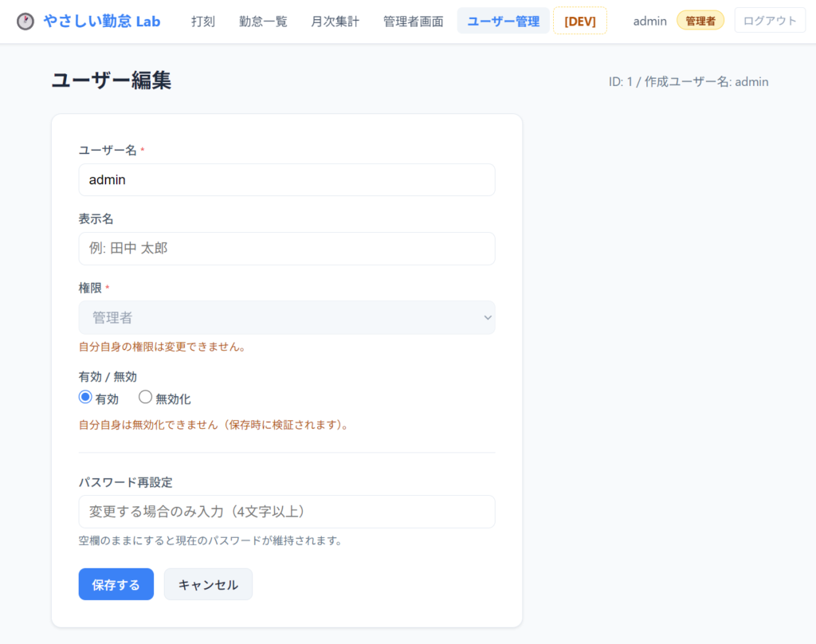Image resolution: width=816 pixels, height=644 pixels.
Task: Click the 管理者 role badge
Action: [700, 21]
